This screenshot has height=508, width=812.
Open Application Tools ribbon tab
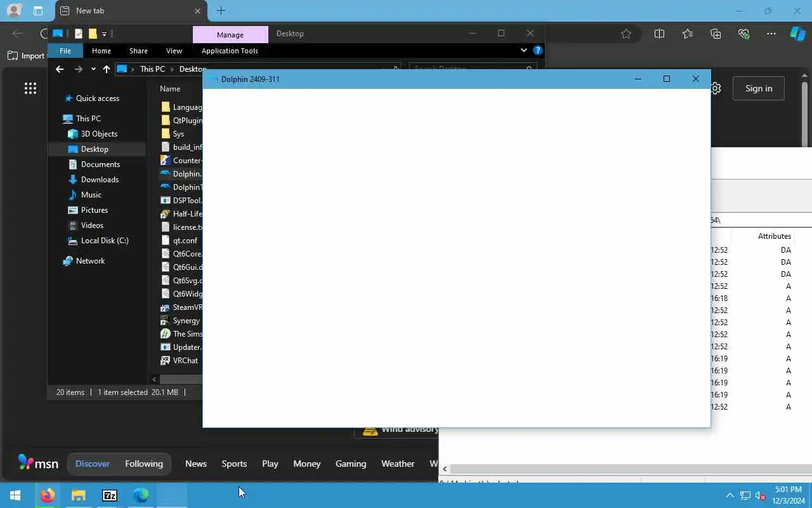[x=230, y=51]
